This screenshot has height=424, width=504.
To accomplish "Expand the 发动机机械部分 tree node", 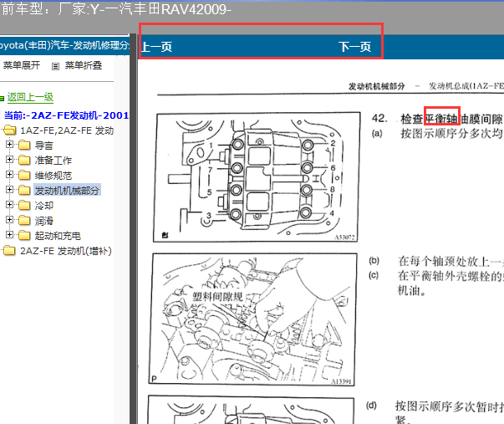I will pos(9,190).
